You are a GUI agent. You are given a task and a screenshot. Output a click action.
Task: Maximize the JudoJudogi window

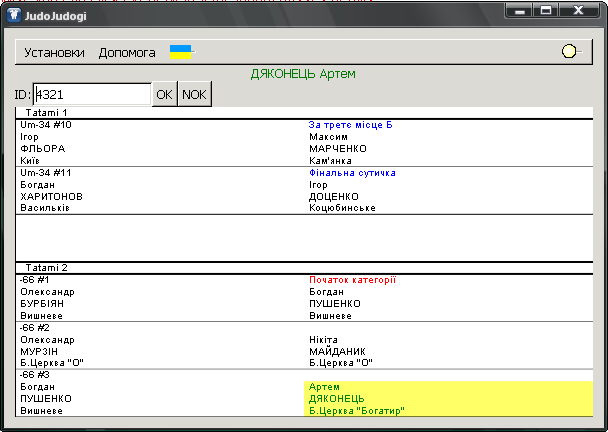(x=546, y=11)
